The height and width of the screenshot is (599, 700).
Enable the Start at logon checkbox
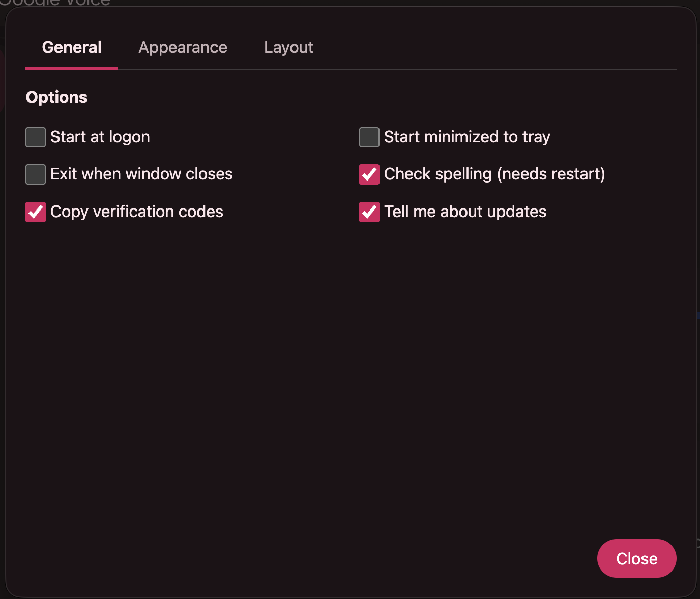point(36,137)
